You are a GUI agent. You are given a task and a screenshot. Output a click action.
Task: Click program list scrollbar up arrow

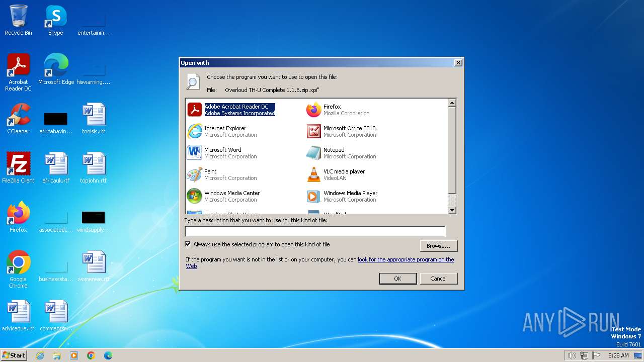452,103
